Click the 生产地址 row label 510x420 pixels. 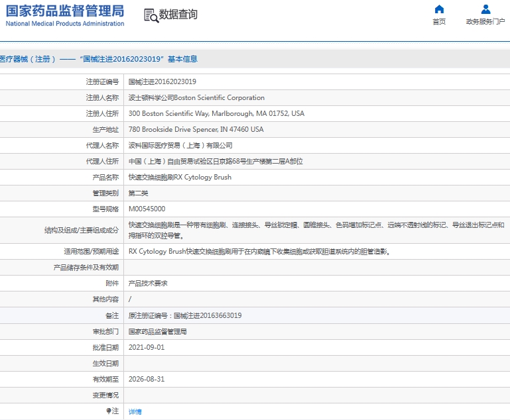[x=105, y=130]
